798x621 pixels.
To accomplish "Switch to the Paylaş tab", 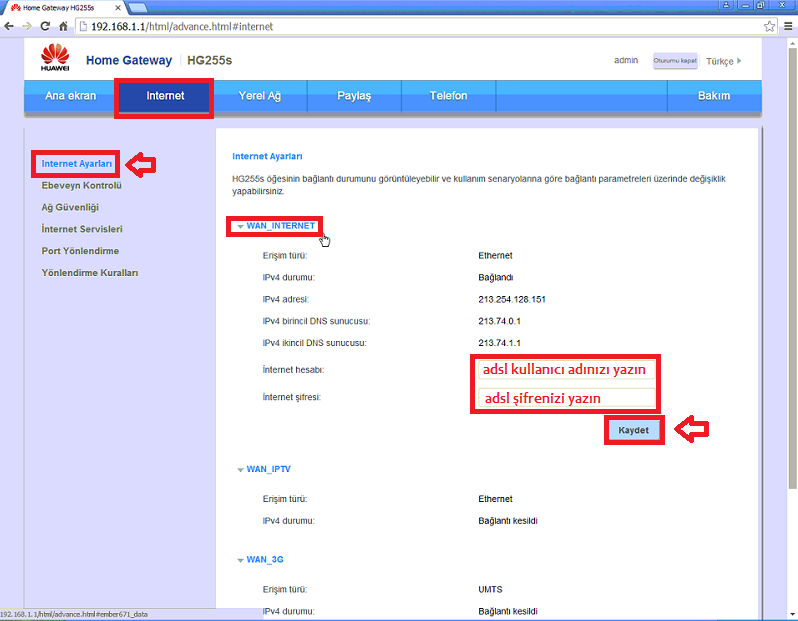I will click(354, 96).
